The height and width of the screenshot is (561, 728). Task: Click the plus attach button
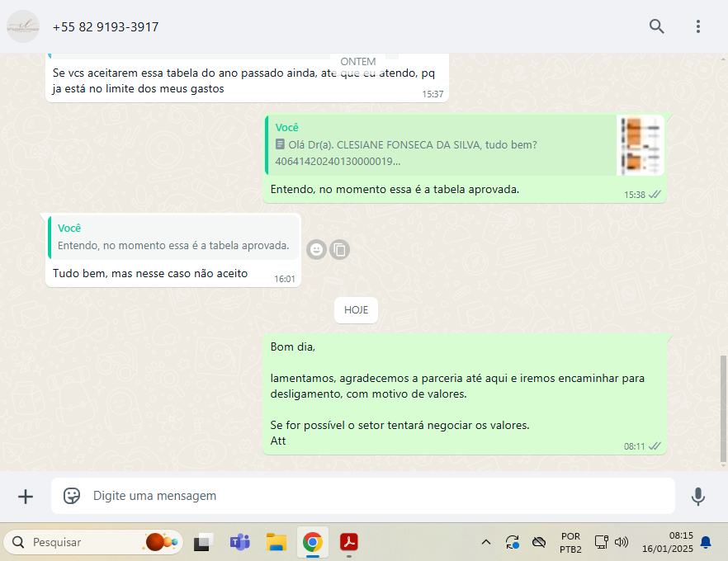26,496
